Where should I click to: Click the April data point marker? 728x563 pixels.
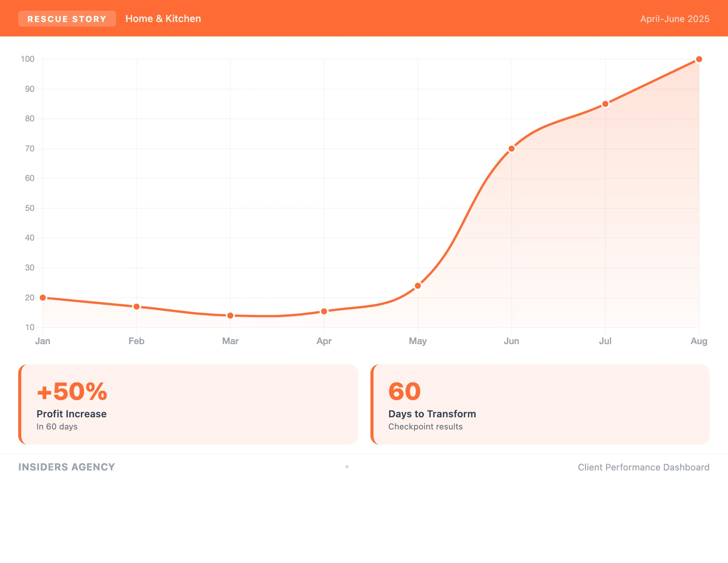tap(324, 311)
